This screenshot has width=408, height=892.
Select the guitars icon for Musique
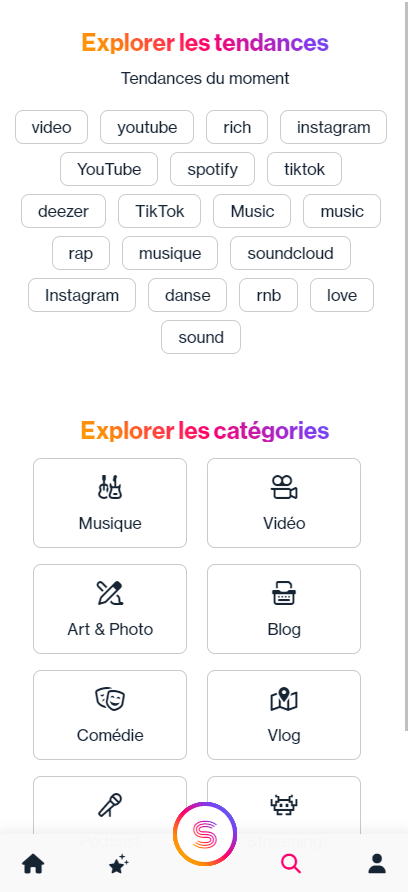pyautogui.click(x=110, y=487)
